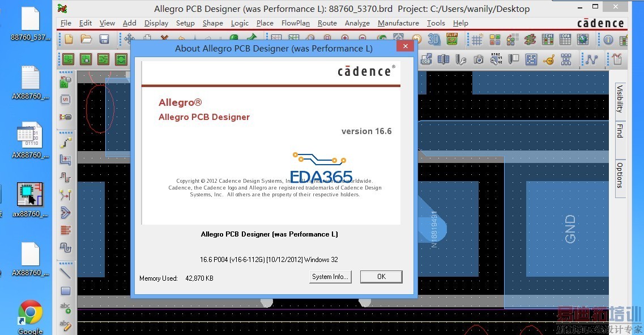This screenshot has width=644, height=335.
Task: Open the stacked layers cross-section icon
Action: pyautogui.click(x=530, y=40)
